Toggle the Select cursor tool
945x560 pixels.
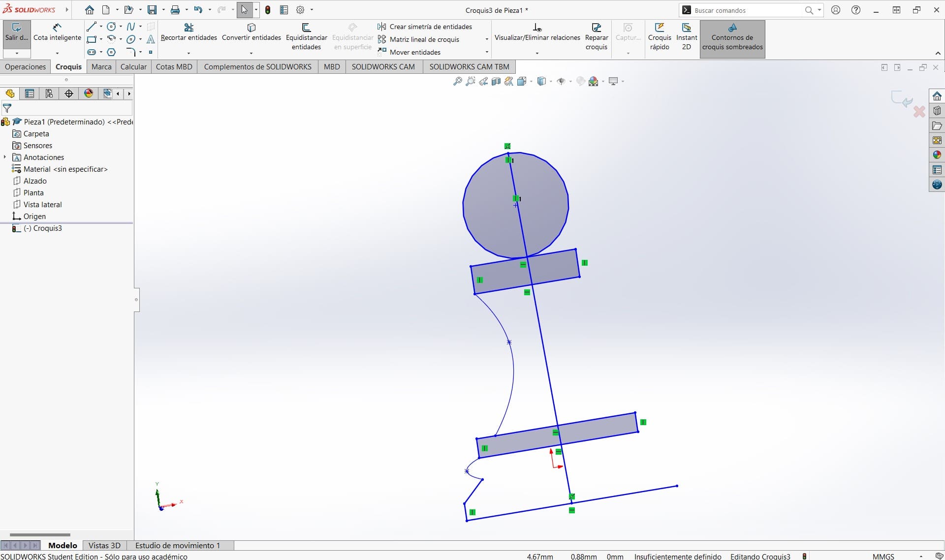(244, 10)
